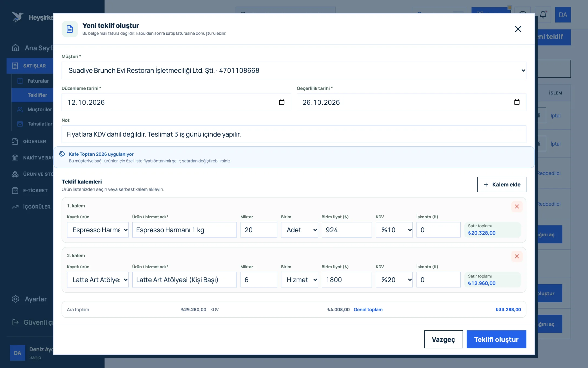Click the Ayarlar gear icon

click(x=16, y=299)
